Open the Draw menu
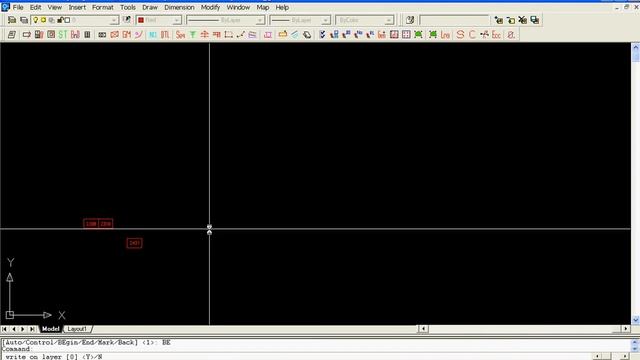 150,7
